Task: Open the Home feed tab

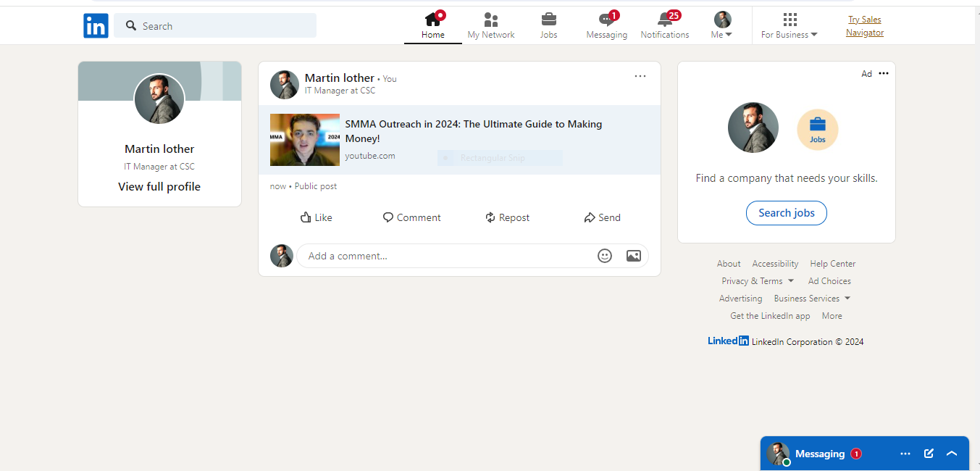Action: [433, 25]
